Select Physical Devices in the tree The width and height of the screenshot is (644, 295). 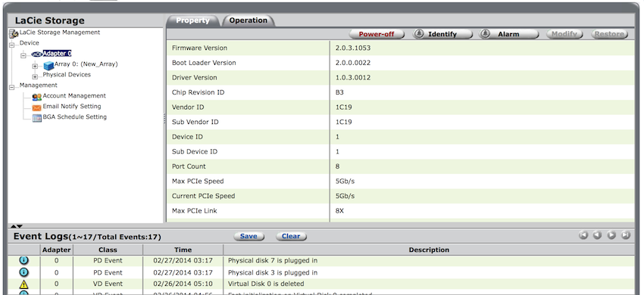pyautogui.click(x=67, y=75)
